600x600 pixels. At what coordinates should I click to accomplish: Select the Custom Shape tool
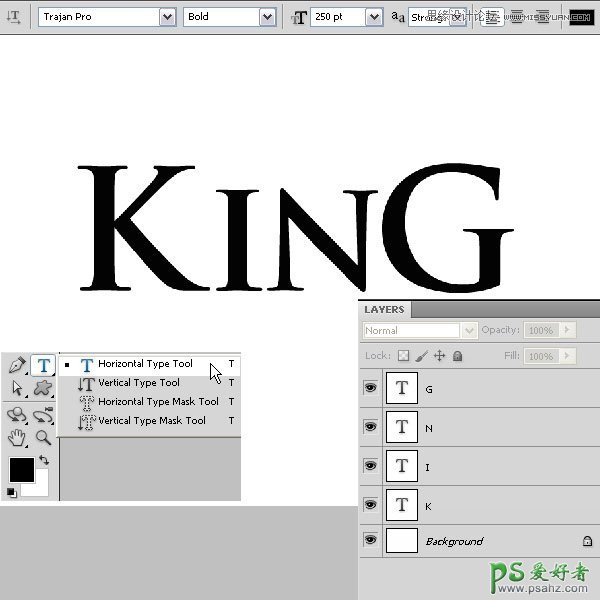tap(43, 389)
